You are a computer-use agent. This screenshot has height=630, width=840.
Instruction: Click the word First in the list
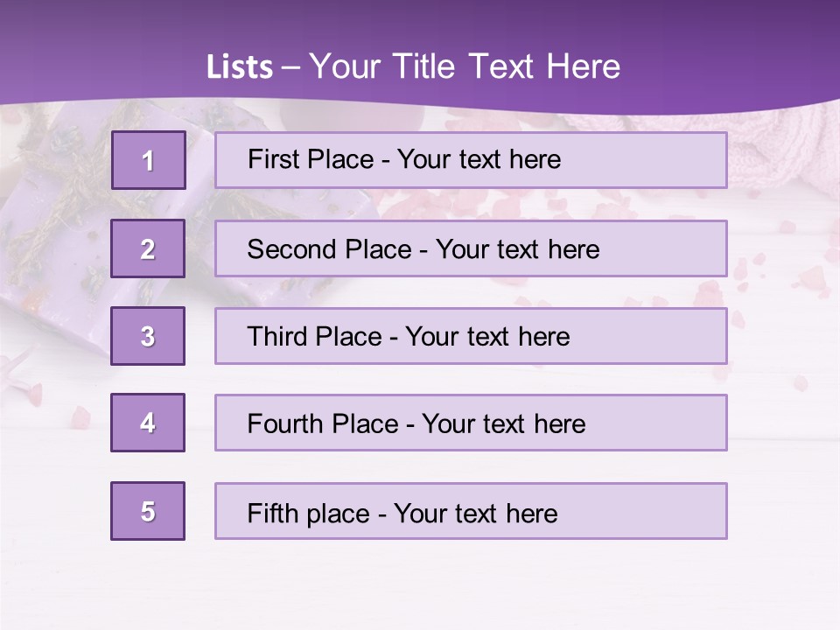pyautogui.click(x=273, y=159)
